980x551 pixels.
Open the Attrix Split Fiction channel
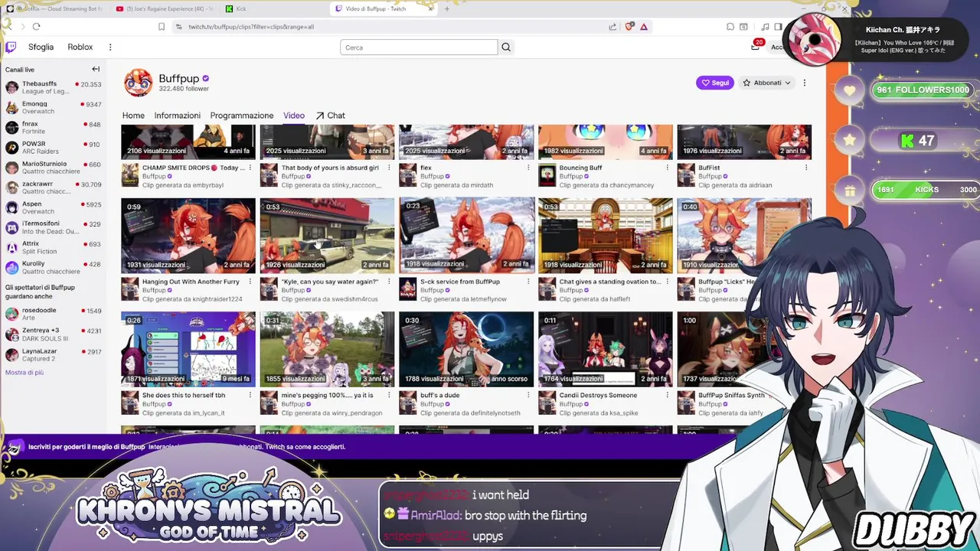pyautogui.click(x=53, y=247)
